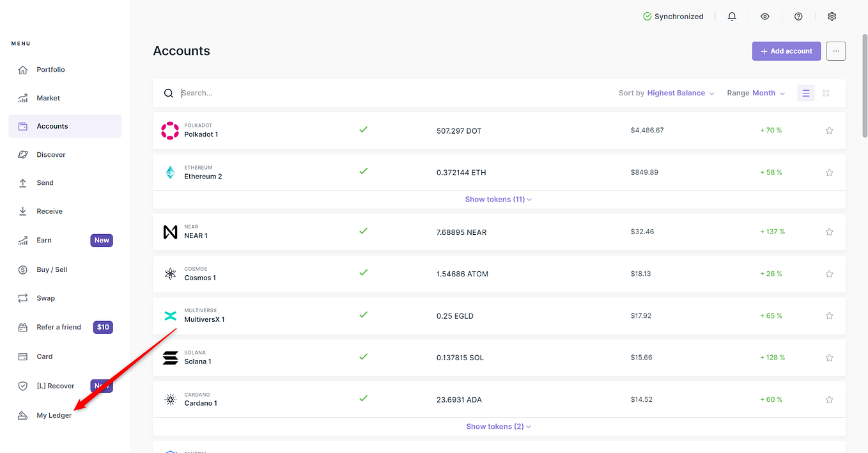Star the Cardano 1 account
The image size is (868, 453).
pos(829,400)
